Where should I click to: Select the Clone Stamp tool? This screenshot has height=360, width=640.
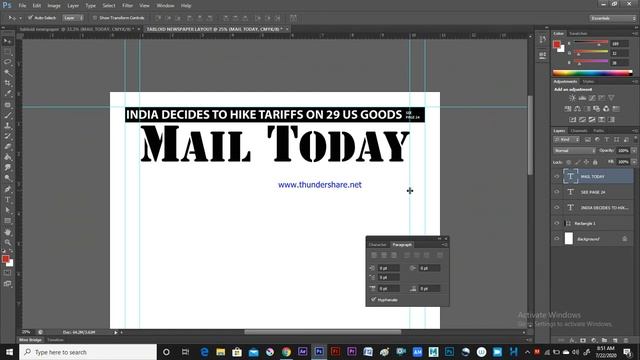tap(7, 126)
